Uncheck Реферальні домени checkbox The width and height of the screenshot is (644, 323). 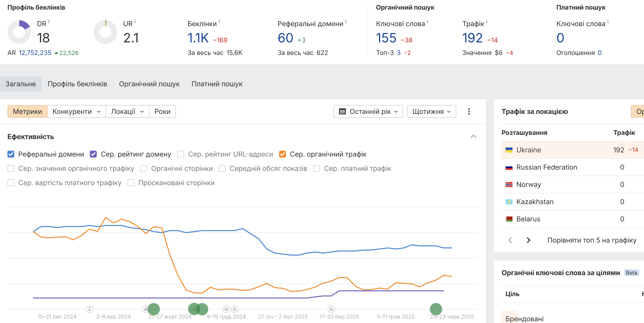tap(11, 154)
